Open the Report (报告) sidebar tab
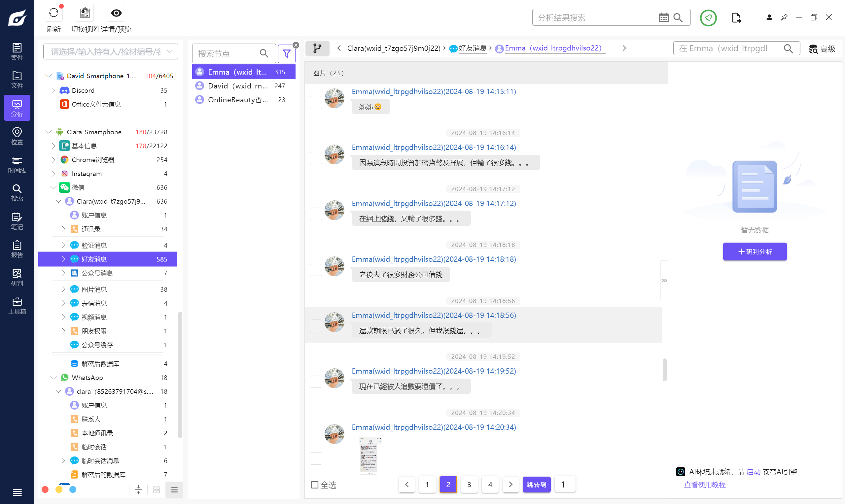Image resolution: width=845 pixels, height=504 pixels. (x=17, y=249)
